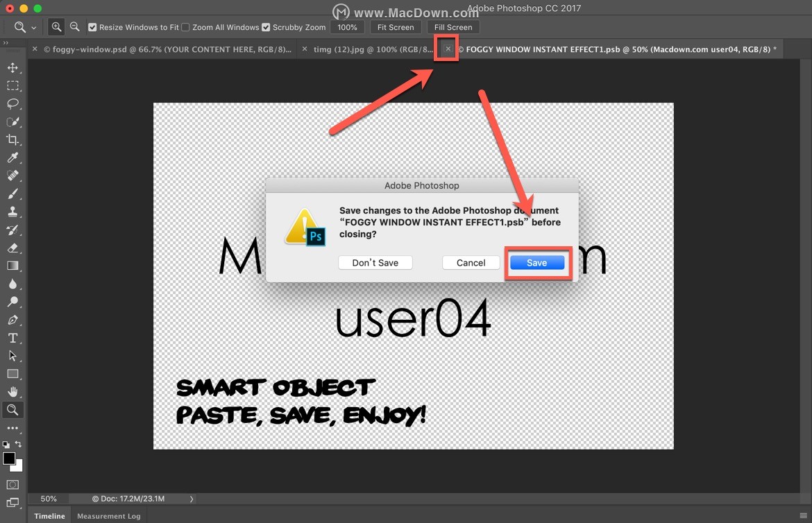Click the user04 text on canvas
Viewport: 812px width, 523px height.
pos(413,318)
